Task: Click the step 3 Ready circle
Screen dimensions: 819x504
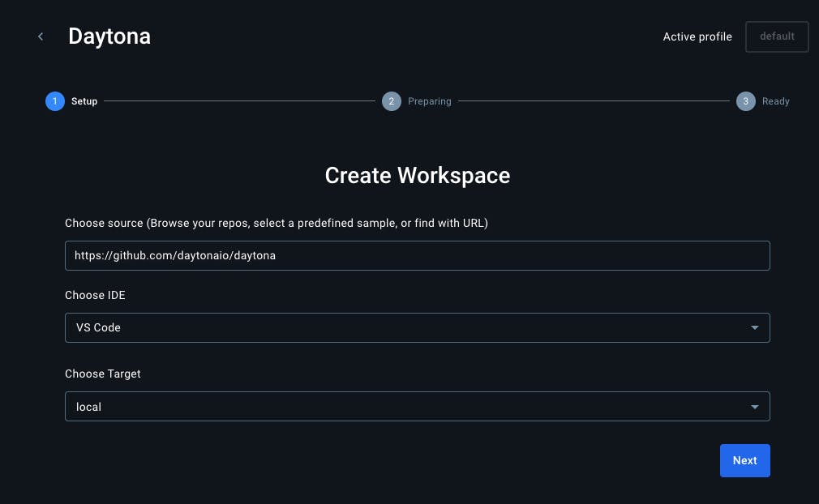Action: coord(745,101)
